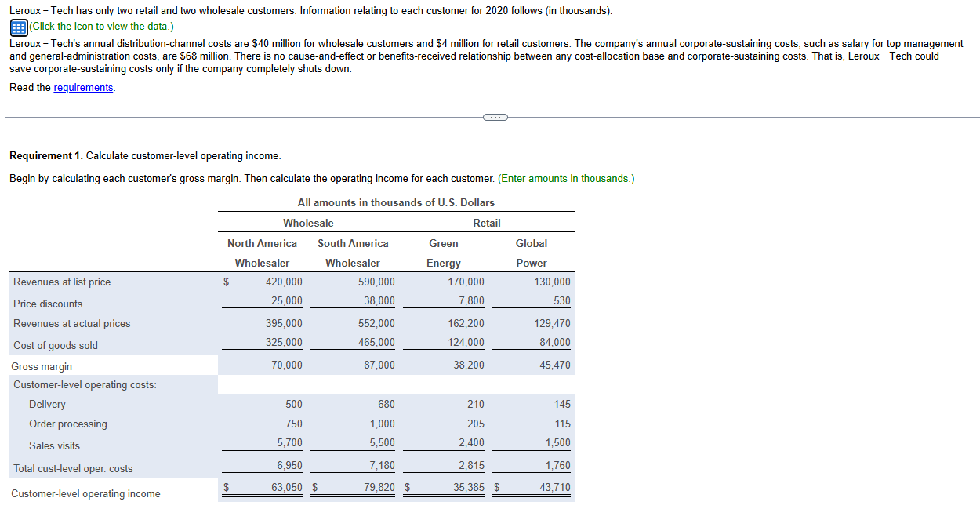Click 'Revenues at actual prices' label
Screen dimensions: 980x509
(x=72, y=323)
